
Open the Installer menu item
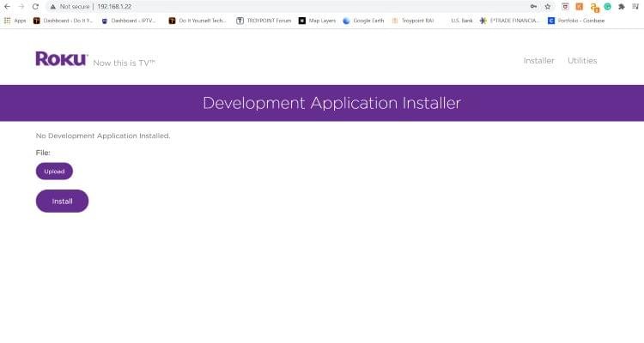point(538,60)
